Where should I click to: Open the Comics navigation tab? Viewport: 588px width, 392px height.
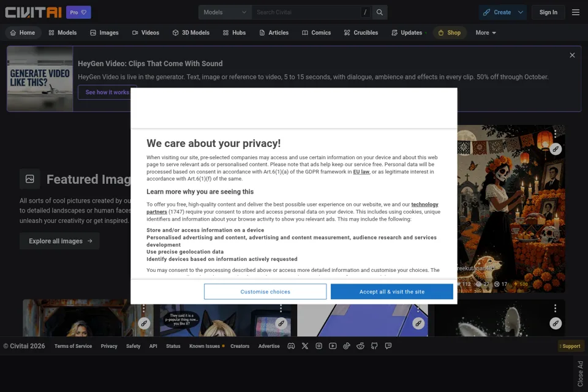[316, 32]
